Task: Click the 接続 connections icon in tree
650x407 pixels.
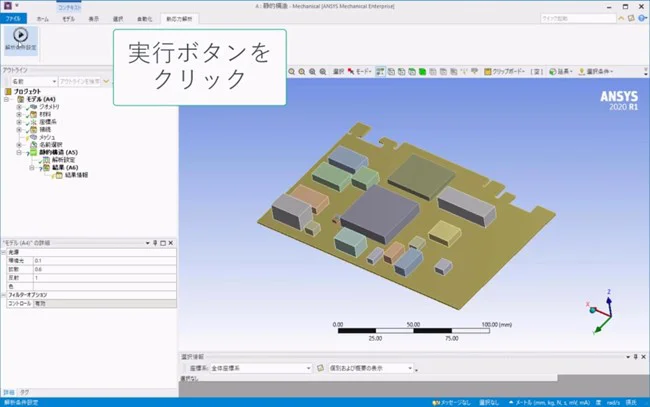Action: tap(34, 130)
